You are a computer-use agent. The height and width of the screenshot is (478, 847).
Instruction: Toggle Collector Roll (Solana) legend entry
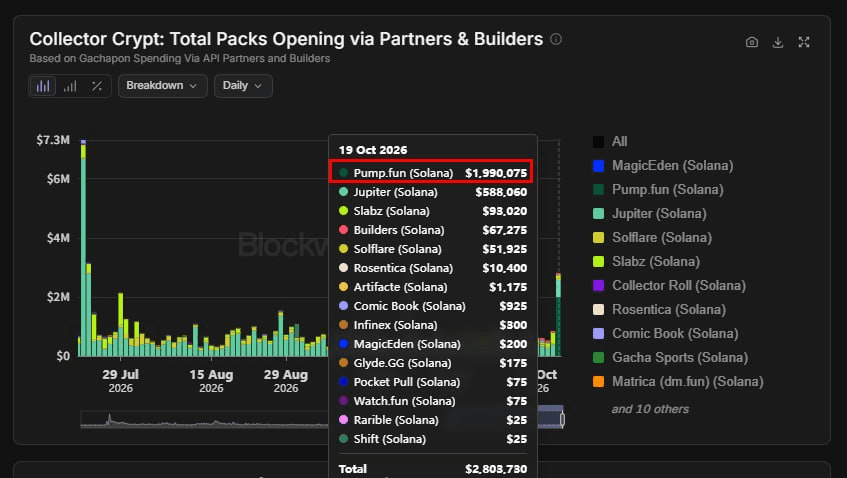pos(669,285)
